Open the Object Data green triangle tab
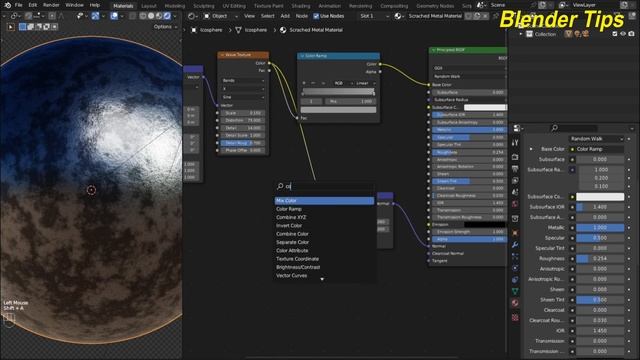 click(515, 291)
